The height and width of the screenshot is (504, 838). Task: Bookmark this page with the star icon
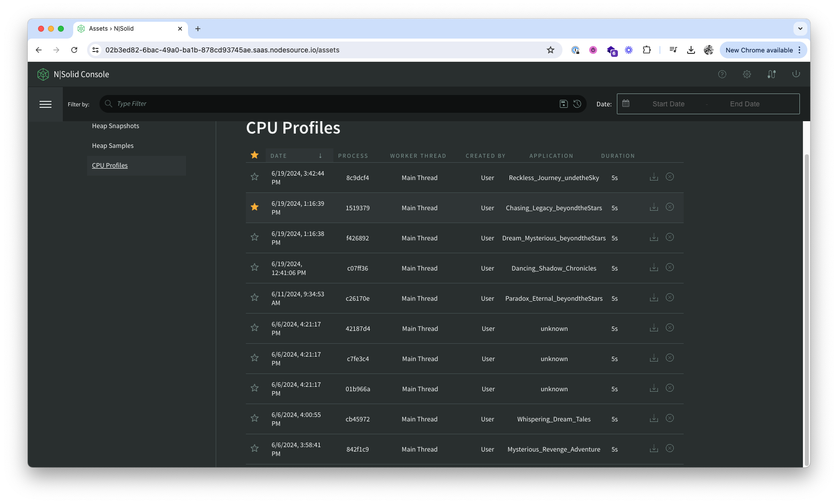[551, 50]
